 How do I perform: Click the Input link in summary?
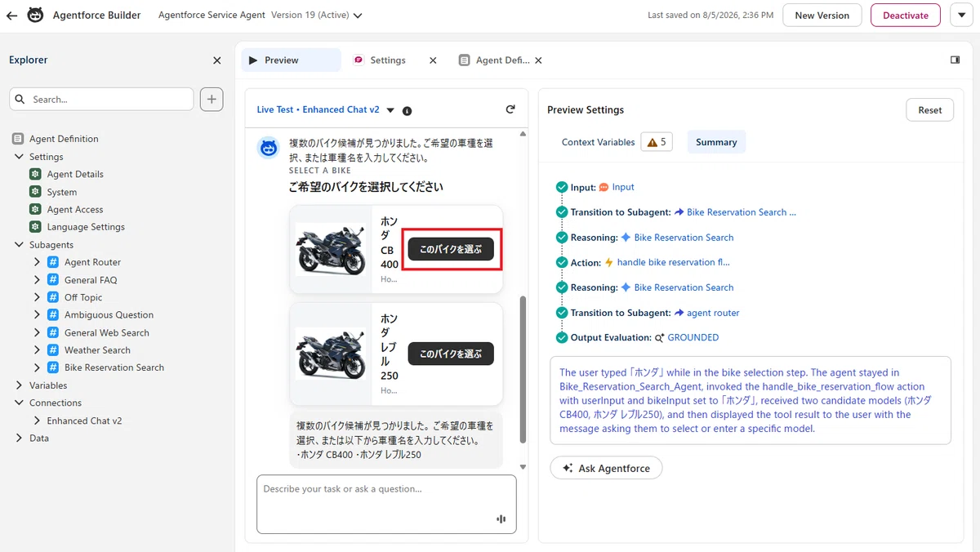click(623, 187)
